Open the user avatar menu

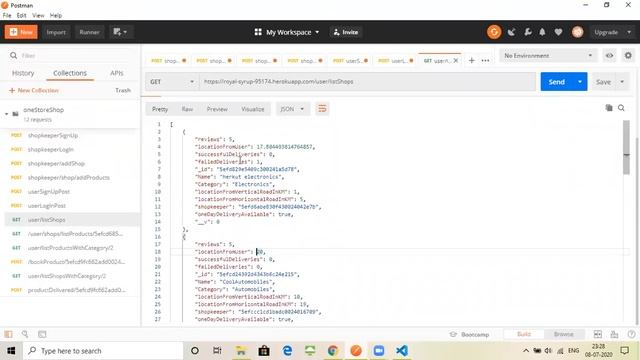[x=578, y=32]
